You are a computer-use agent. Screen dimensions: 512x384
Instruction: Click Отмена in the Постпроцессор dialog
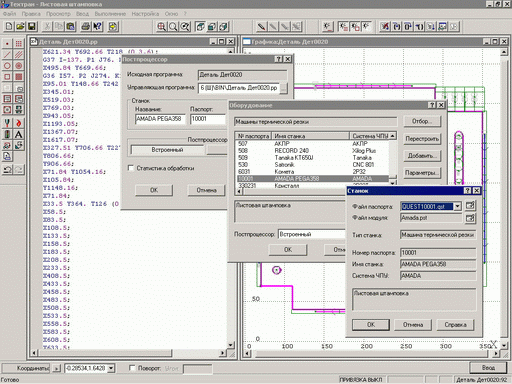[x=206, y=190]
